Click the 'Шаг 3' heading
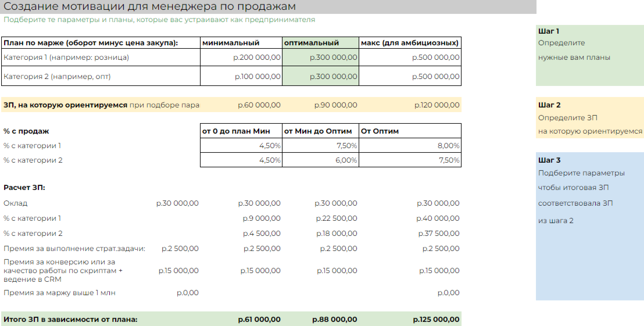Viewport: 644px width, 326px height. (x=549, y=160)
